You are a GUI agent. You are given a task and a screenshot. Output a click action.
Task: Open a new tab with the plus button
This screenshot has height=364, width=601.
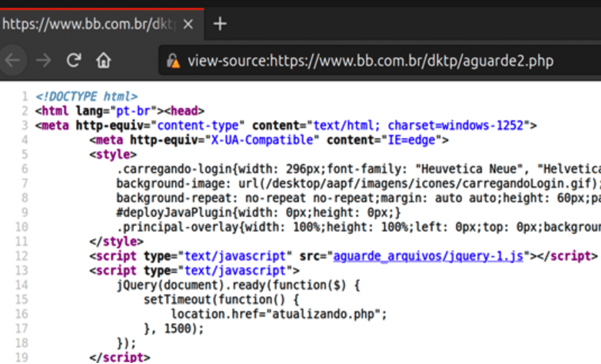pos(220,24)
